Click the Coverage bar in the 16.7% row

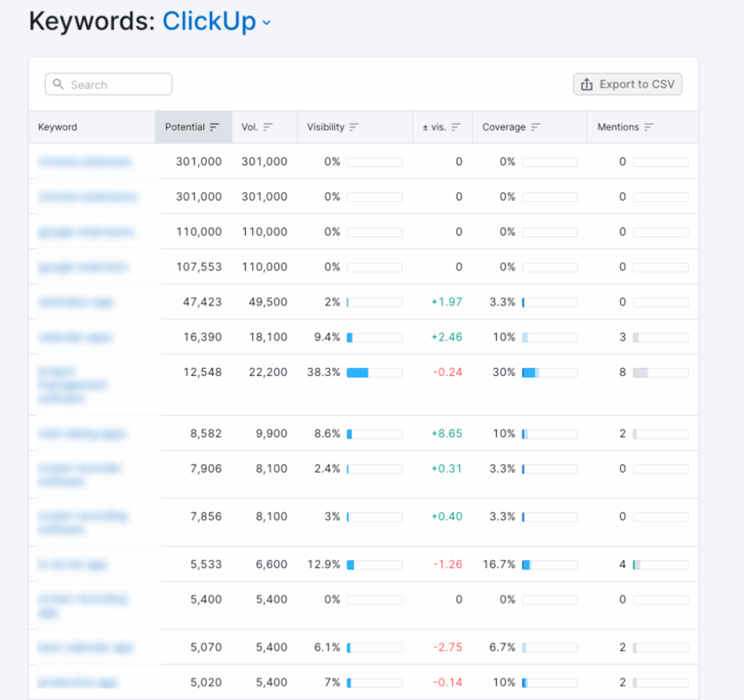click(550, 564)
